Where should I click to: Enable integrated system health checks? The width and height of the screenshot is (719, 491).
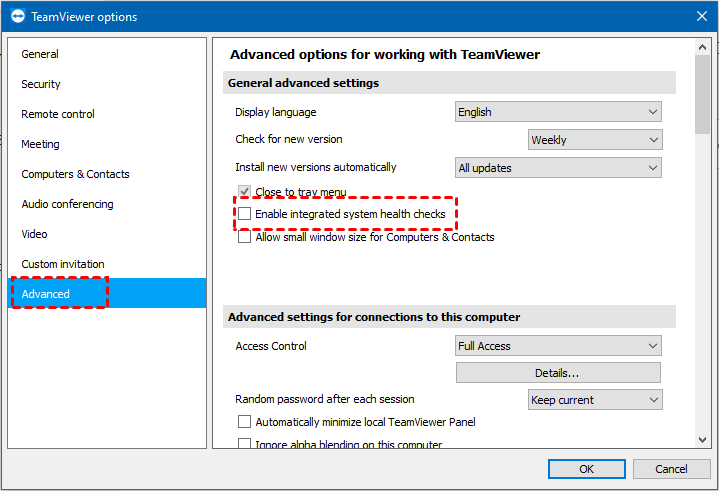click(244, 214)
